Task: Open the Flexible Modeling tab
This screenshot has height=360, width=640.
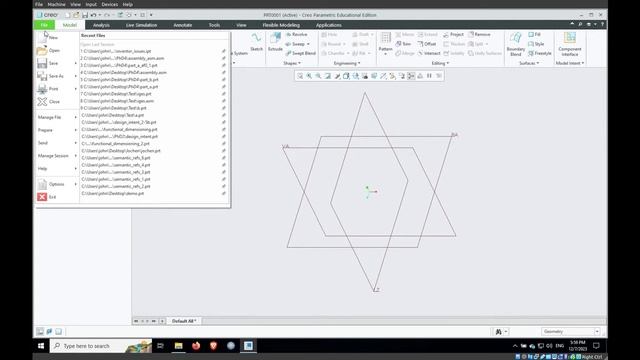Action: point(281,25)
